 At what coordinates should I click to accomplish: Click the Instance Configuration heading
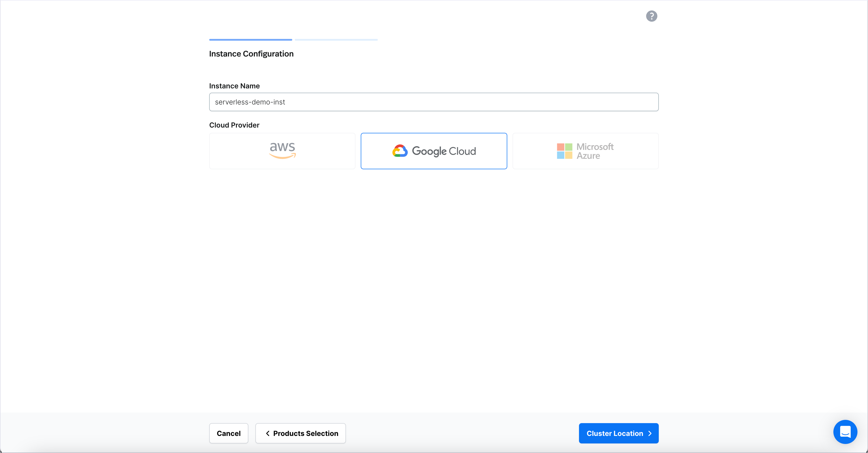point(251,54)
